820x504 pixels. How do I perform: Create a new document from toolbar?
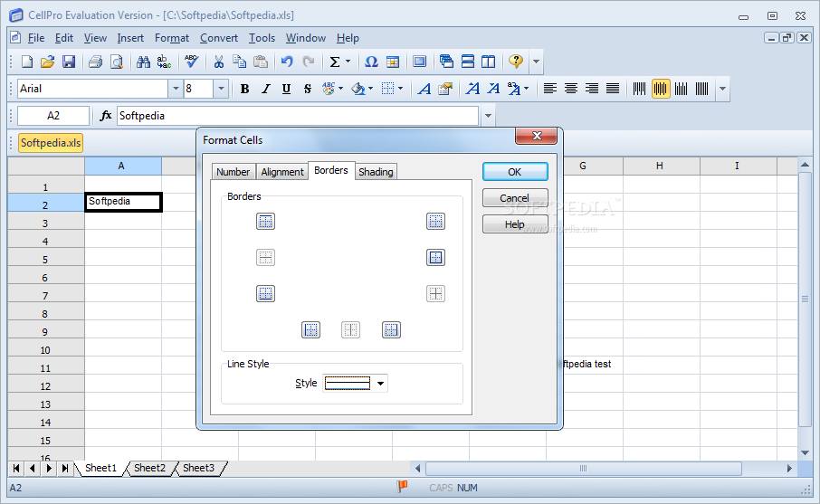click(26, 62)
